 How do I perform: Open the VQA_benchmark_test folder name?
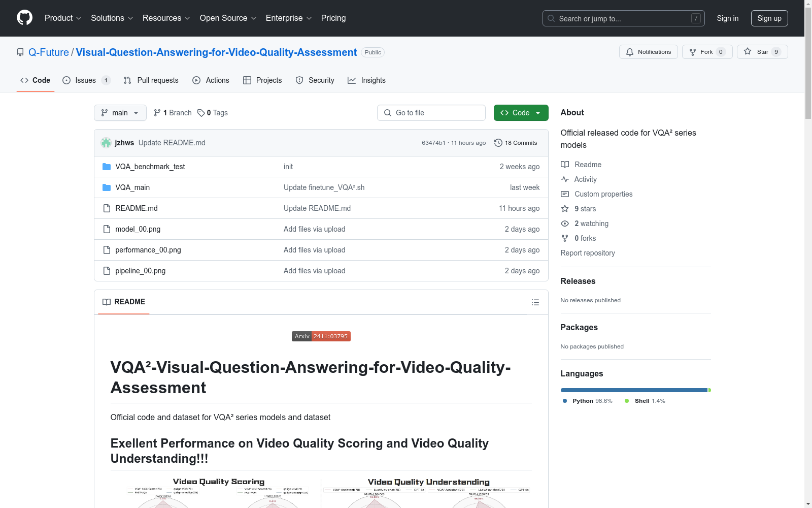[x=150, y=167]
